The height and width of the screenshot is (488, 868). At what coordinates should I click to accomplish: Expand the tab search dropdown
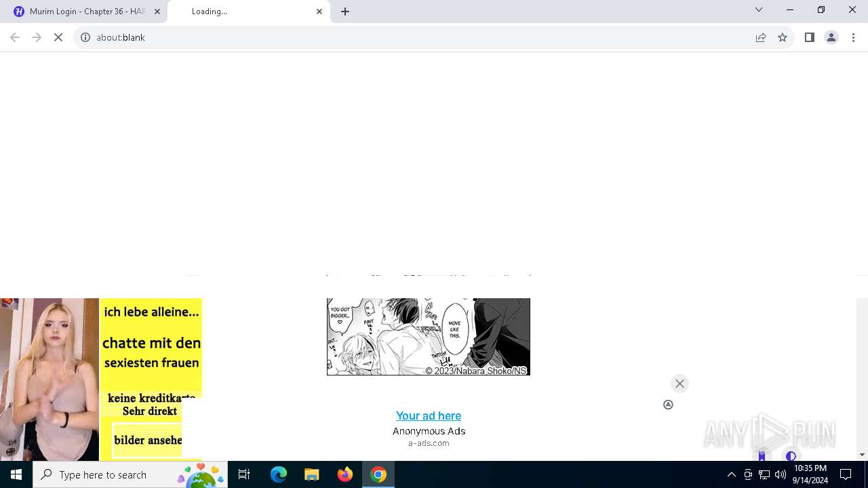(x=759, y=9)
